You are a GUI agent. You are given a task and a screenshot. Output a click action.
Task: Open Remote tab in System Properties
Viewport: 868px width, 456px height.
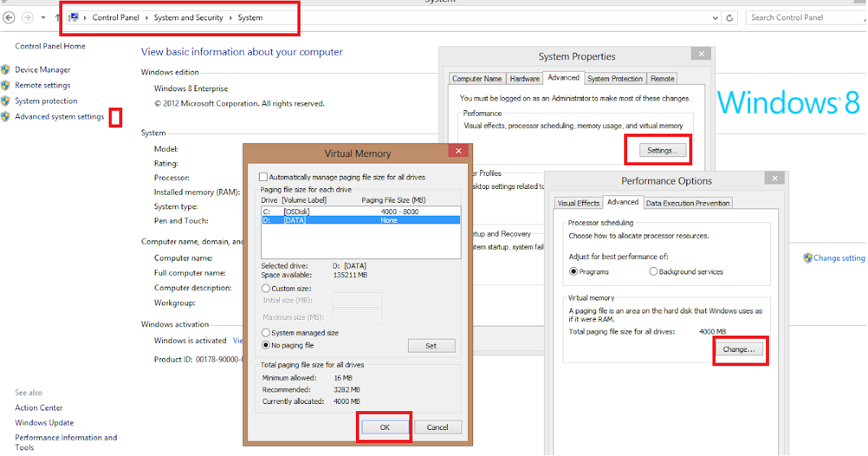pyautogui.click(x=662, y=79)
